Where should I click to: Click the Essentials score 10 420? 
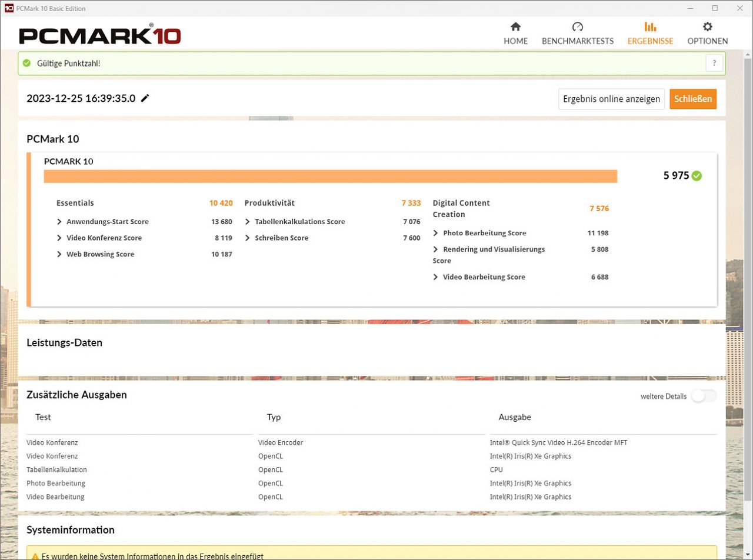pyautogui.click(x=221, y=203)
